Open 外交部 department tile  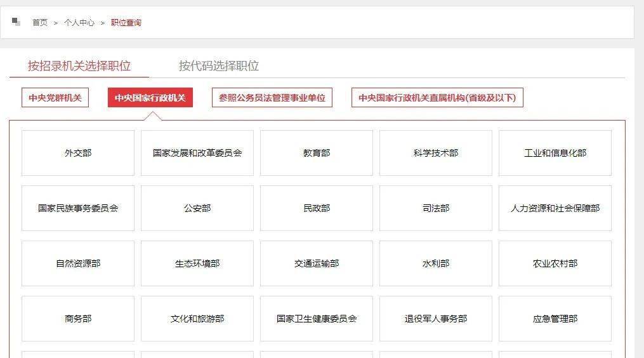click(x=78, y=153)
